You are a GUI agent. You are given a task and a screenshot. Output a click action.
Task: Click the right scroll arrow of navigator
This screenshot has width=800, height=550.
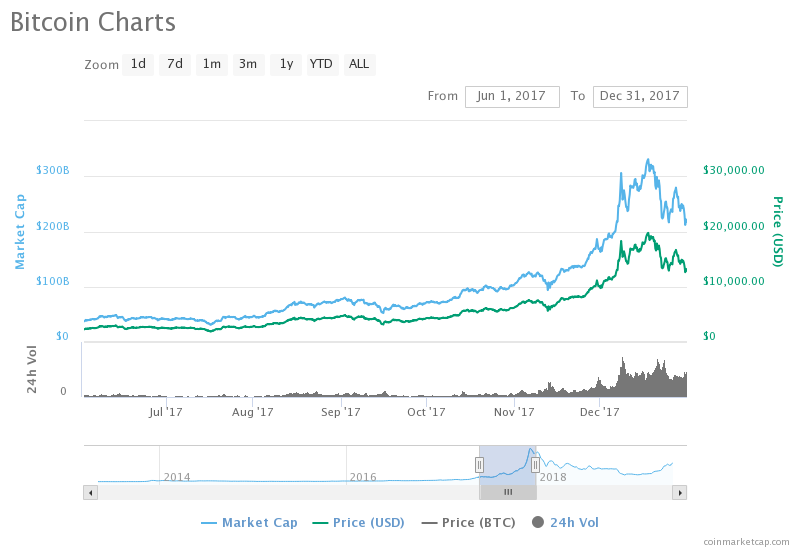[x=680, y=492]
